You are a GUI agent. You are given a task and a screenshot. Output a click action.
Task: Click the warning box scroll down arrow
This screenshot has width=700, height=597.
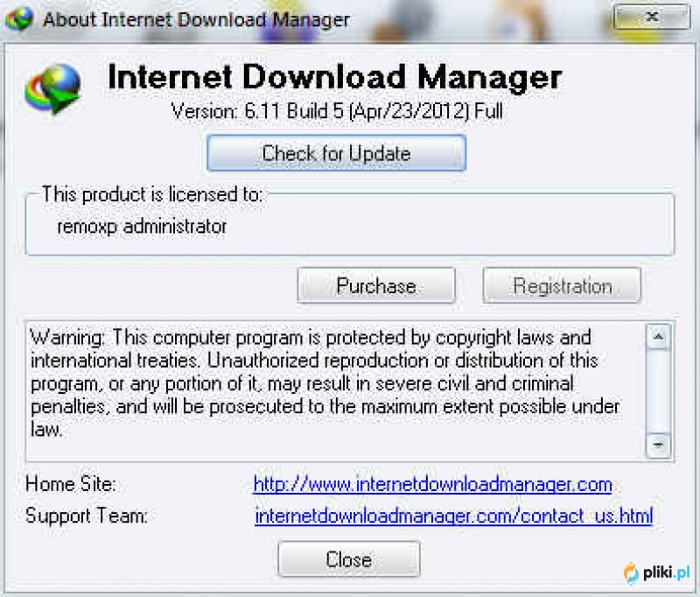click(658, 445)
